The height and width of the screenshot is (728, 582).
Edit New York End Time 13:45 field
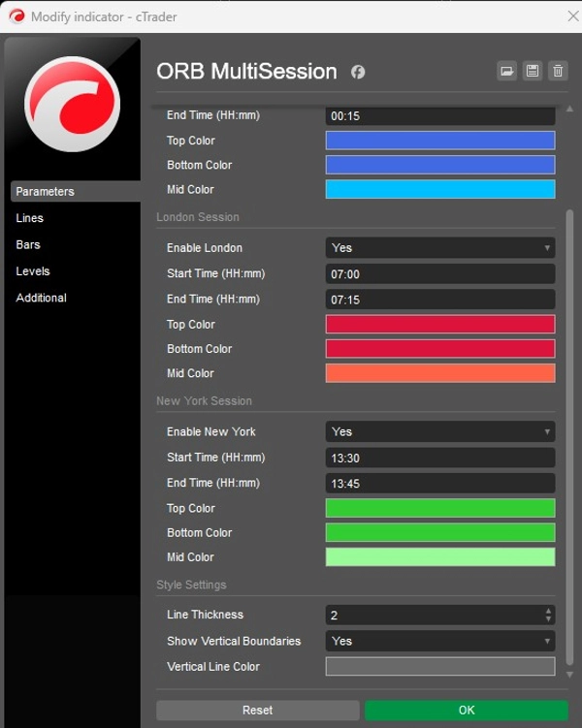point(440,484)
